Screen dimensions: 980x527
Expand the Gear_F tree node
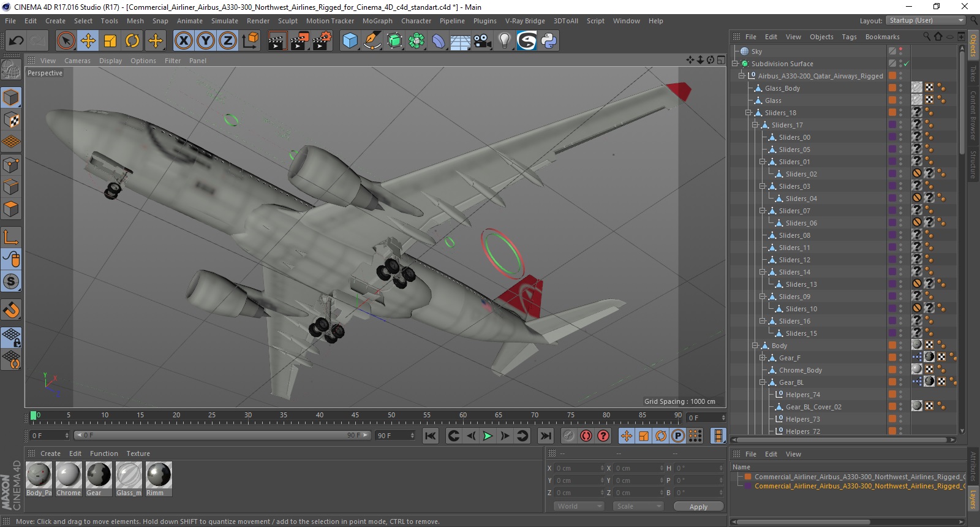763,358
